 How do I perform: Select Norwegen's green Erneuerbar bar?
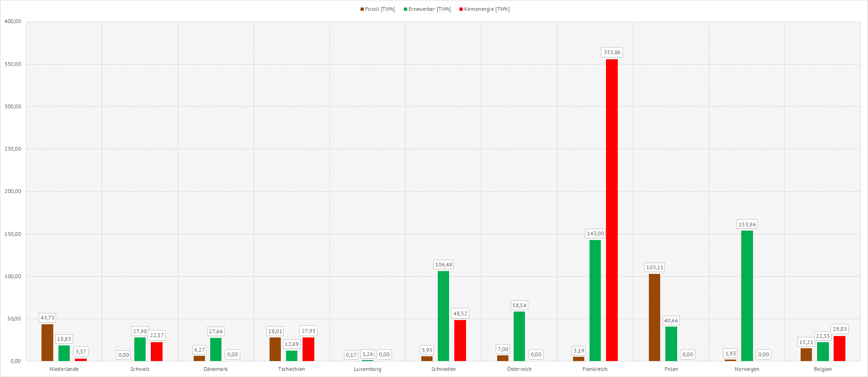tap(747, 296)
